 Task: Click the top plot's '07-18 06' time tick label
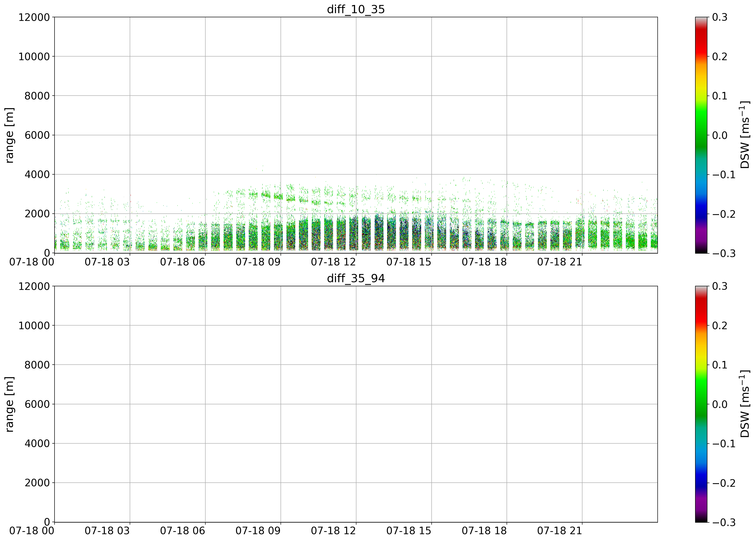point(182,262)
